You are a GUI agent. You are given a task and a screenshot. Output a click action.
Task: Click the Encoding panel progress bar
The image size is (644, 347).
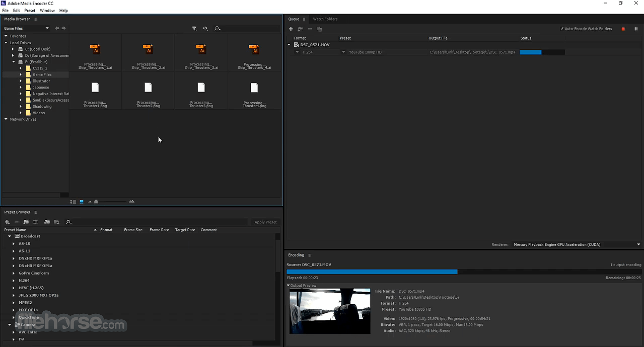pos(463,272)
